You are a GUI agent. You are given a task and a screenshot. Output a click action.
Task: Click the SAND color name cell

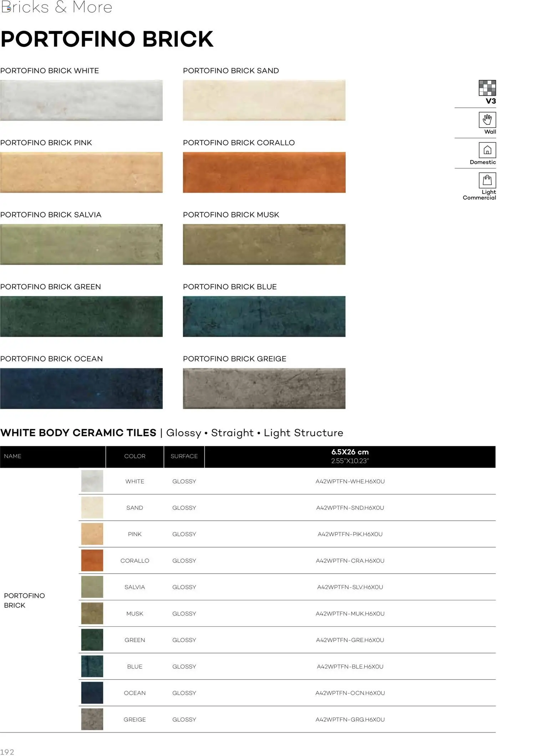pyautogui.click(x=135, y=508)
